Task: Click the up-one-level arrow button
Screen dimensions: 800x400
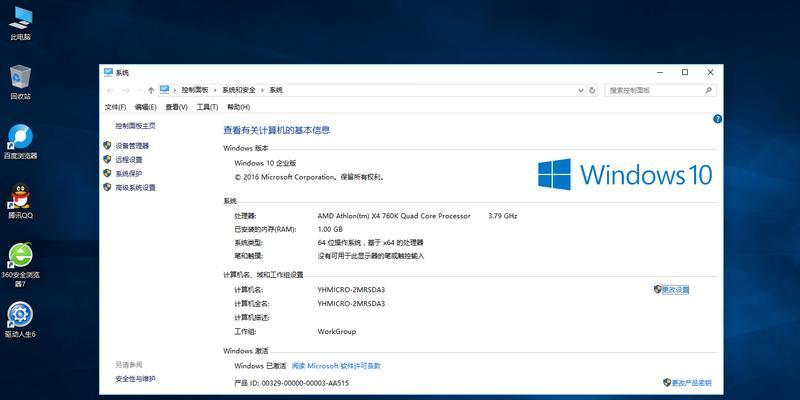Action: pyautogui.click(x=151, y=90)
